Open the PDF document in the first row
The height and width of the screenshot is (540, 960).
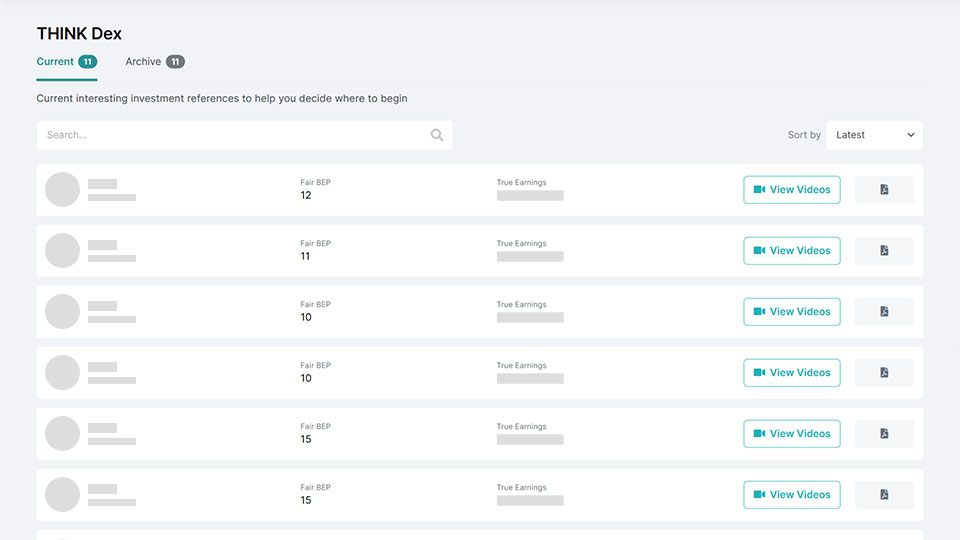coord(884,190)
